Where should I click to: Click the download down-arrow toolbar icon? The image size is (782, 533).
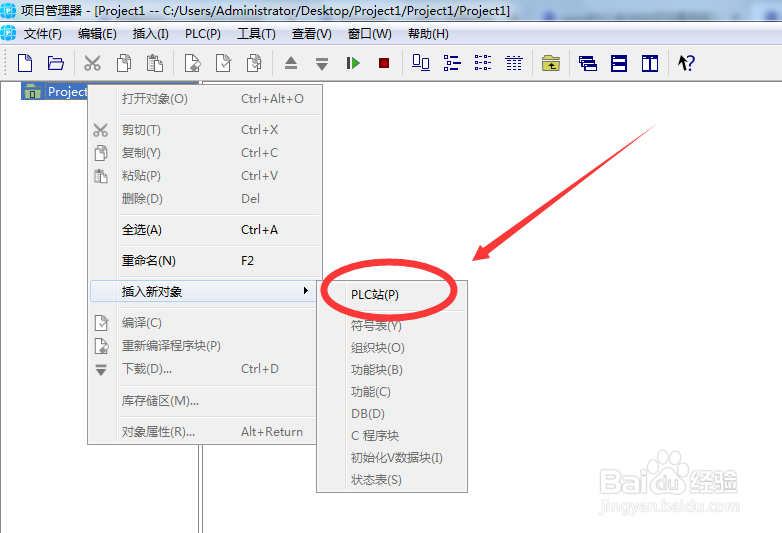pyautogui.click(x=322, y=64)
